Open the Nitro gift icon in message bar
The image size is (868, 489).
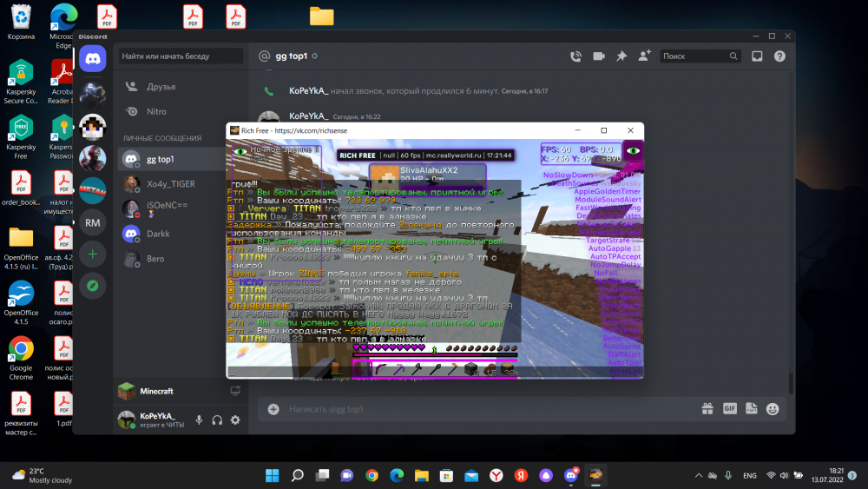click(x=707, y=409)
